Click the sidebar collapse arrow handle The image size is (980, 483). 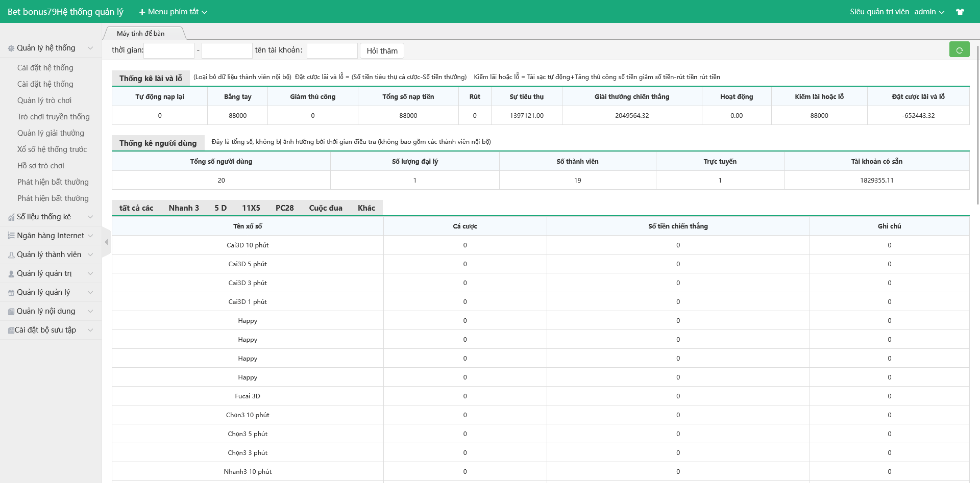(x=106, y=242)
